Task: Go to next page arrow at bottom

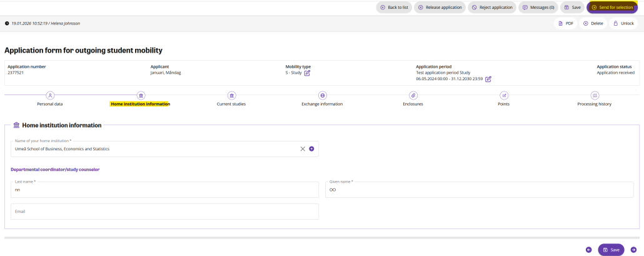Action: 633,250
